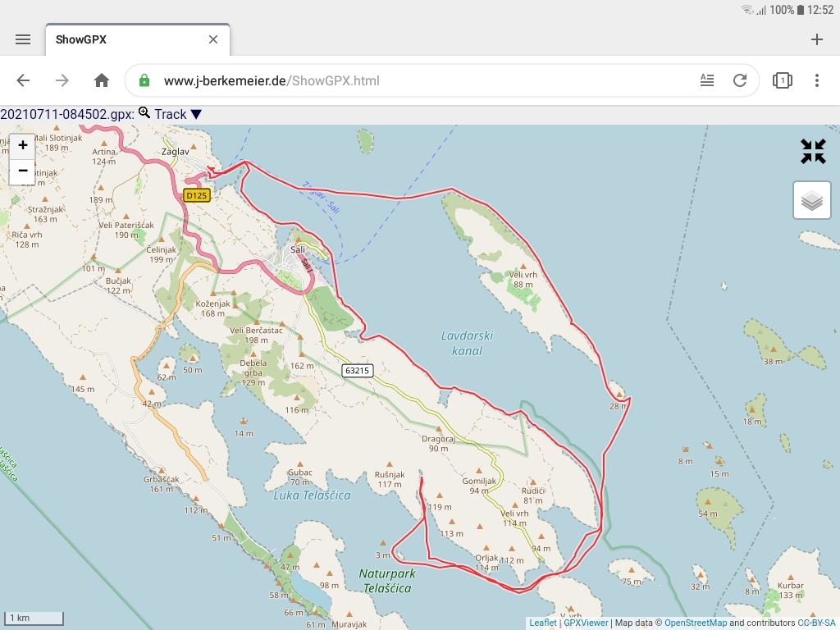Zoom in on the map
The image size is (840, 630).
[23, 145]
